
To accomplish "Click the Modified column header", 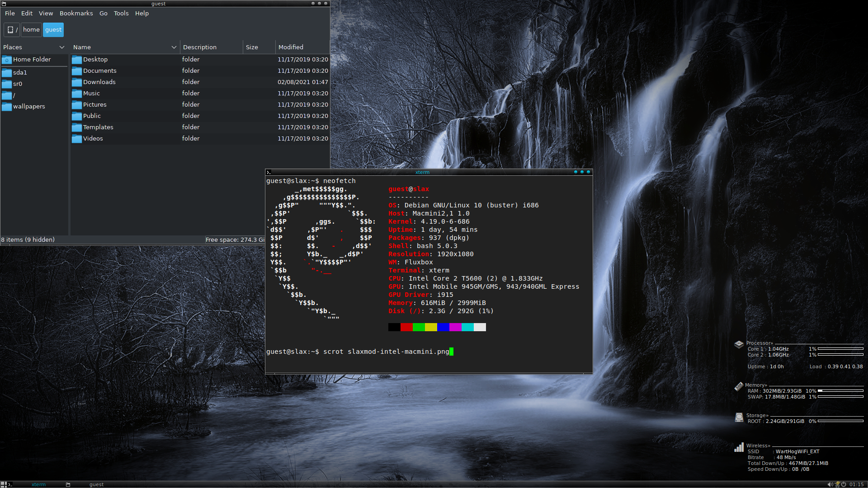I will click(291, 47).
